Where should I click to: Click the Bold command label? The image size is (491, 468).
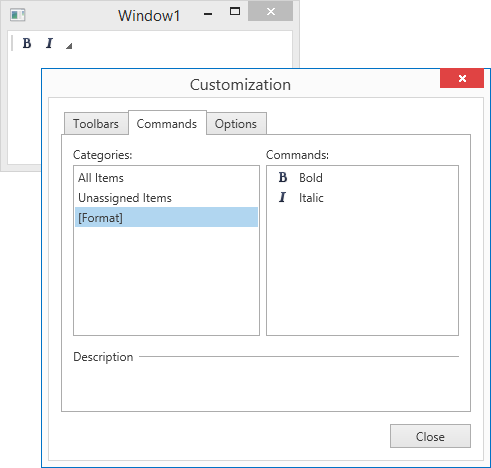click(311, 178)
